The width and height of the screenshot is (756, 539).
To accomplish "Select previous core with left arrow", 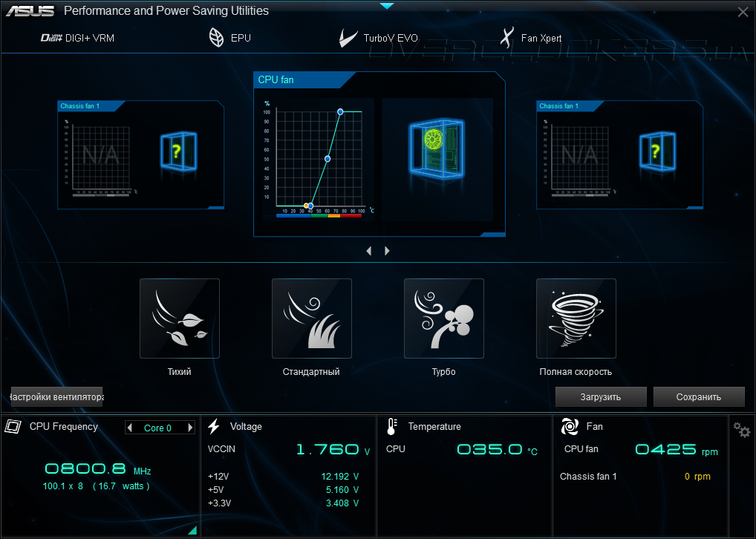I will pyautogui.click(x=130, y=428).
